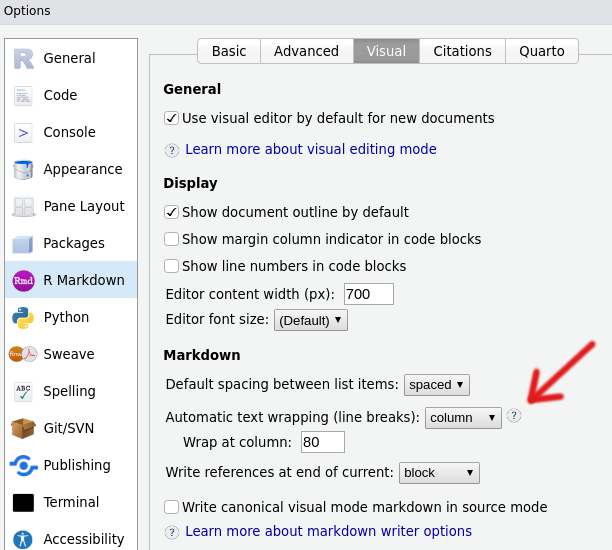Open the Spelling category label
Image resolution: width=612 pixels, height=550 pixels.
(x=69, y=392)
